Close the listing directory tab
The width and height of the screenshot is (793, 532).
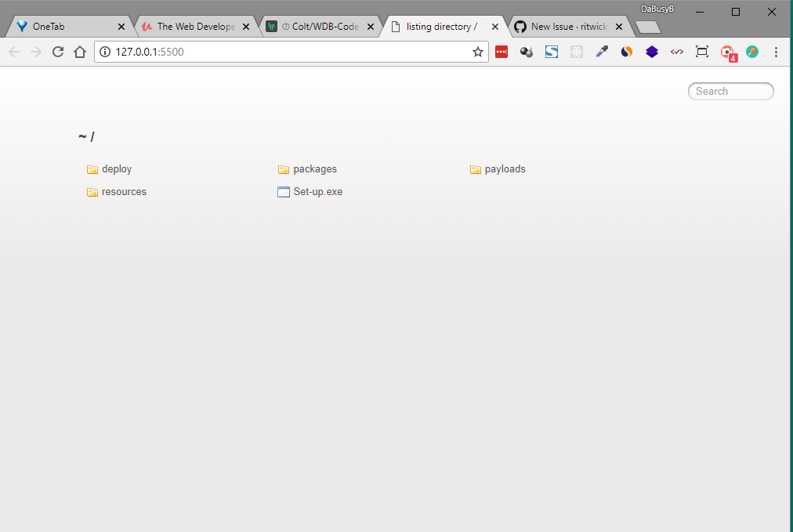tap(495, 27)
